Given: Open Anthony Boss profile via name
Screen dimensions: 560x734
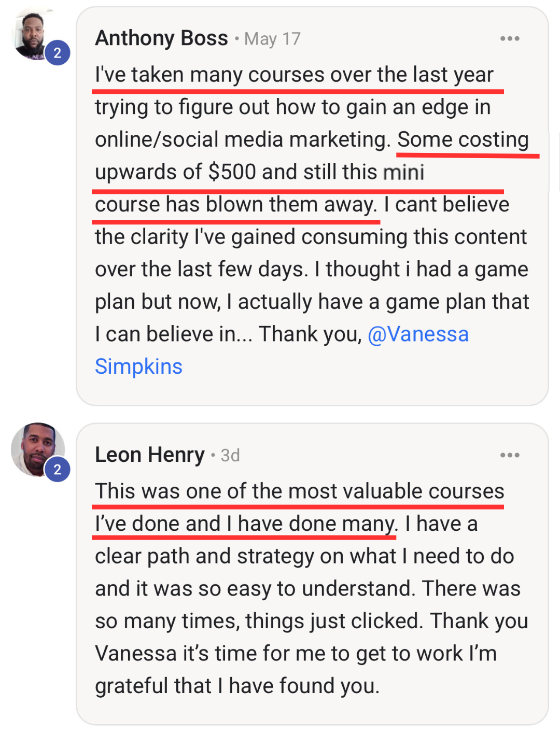Looking at the screenshot, I should (161, 38).
